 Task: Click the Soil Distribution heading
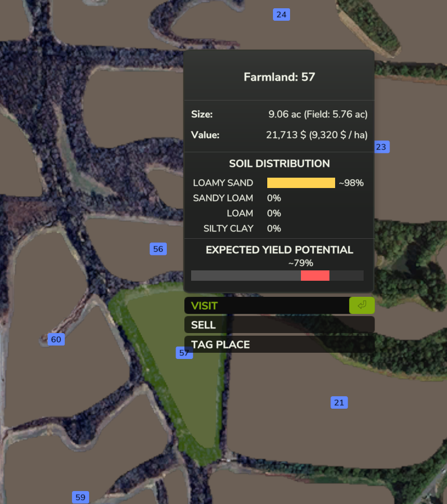pyautogui.click(x=279, y=164)
